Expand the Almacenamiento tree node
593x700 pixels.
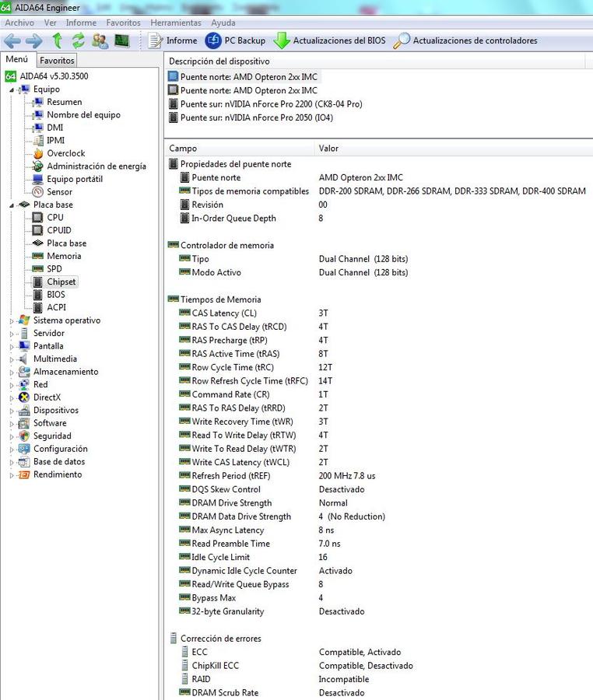coord(12,372)
